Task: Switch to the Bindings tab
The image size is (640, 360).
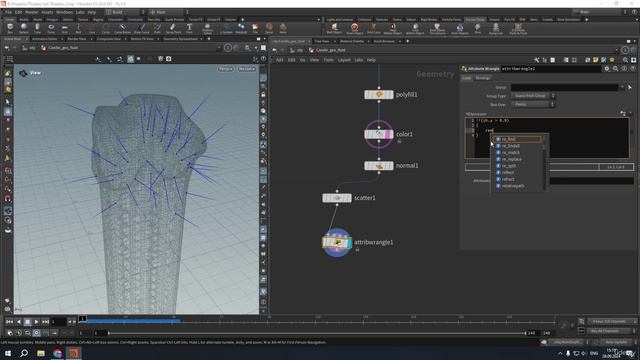Action: pyautogui.click(x=483, y=78)
